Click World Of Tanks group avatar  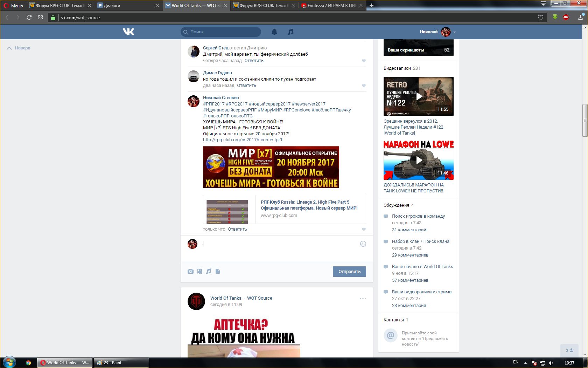coord(196,301)
